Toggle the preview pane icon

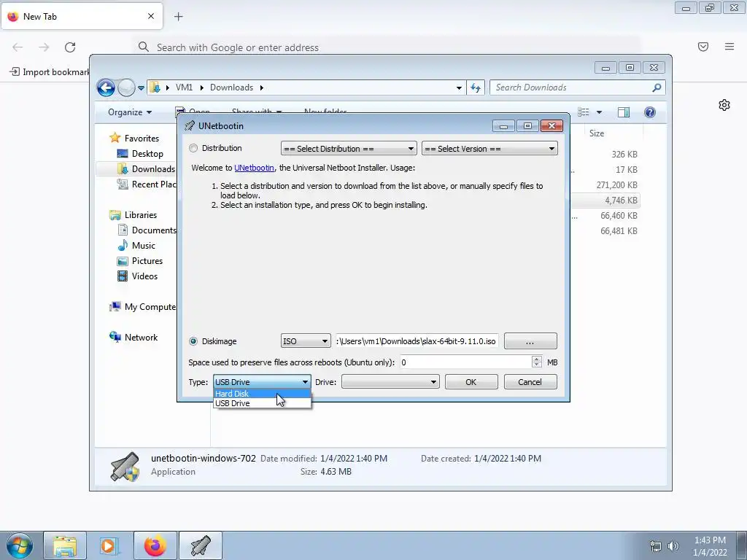click(624, 112)
